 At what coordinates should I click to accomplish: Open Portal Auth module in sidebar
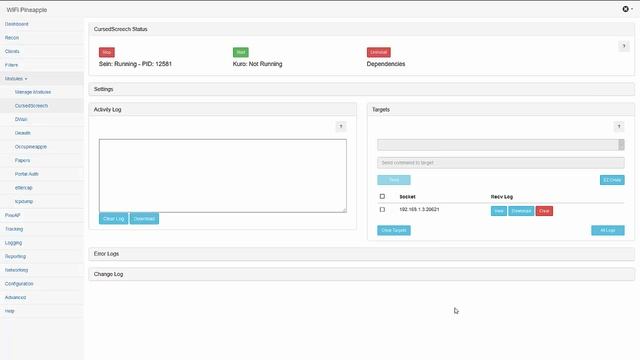pyautogui.click(x=27, y=174)
